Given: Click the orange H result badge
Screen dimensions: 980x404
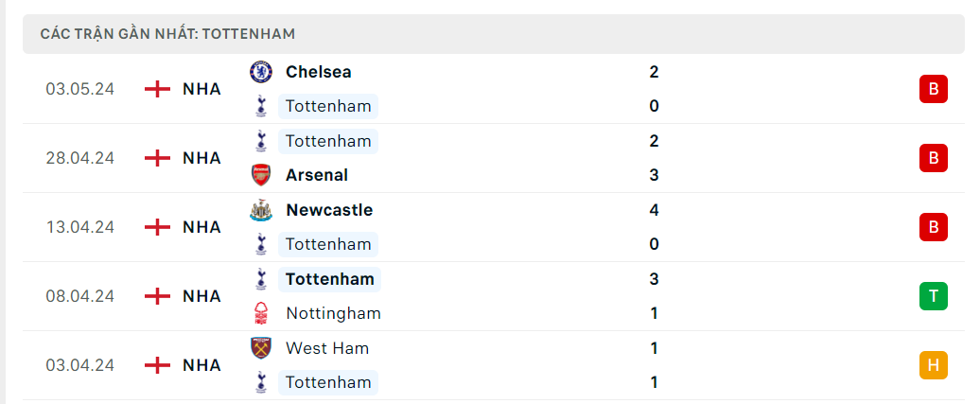Looking at the screenshot, I should point(933,365).
